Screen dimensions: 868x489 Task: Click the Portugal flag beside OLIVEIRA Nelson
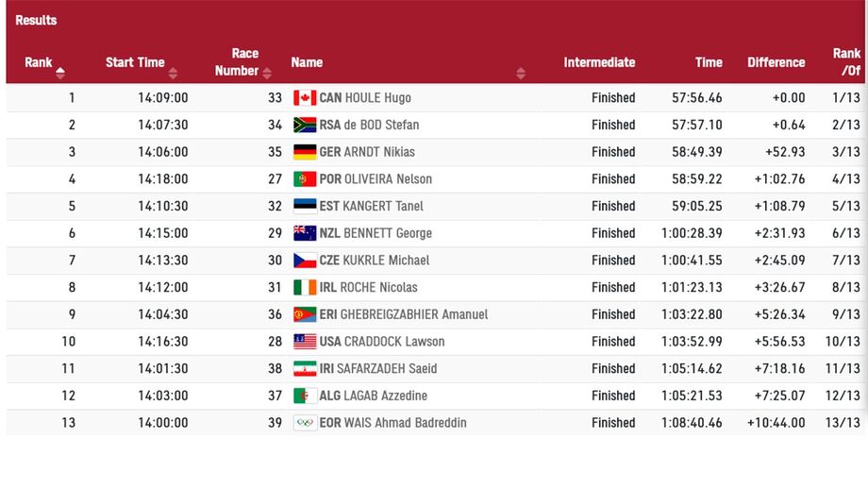click(305, 179)
